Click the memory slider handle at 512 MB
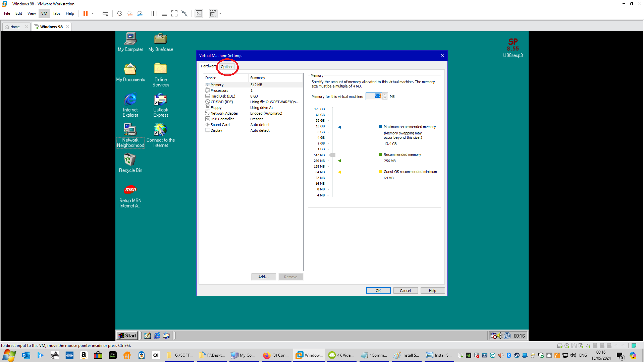 [332, 155]
